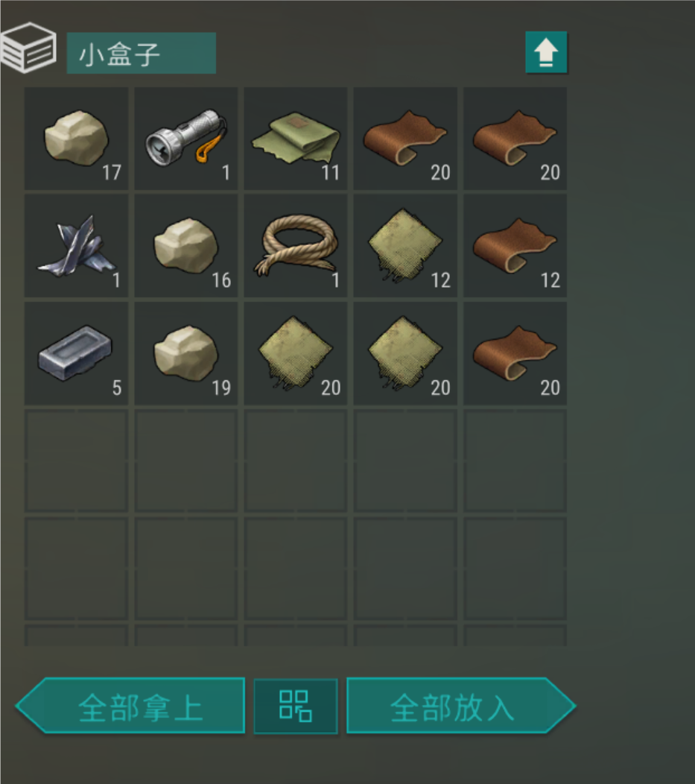Click the storage box icon beside 小盒子
This screenshot has width=695, height=784.
(x=28, y=48)
